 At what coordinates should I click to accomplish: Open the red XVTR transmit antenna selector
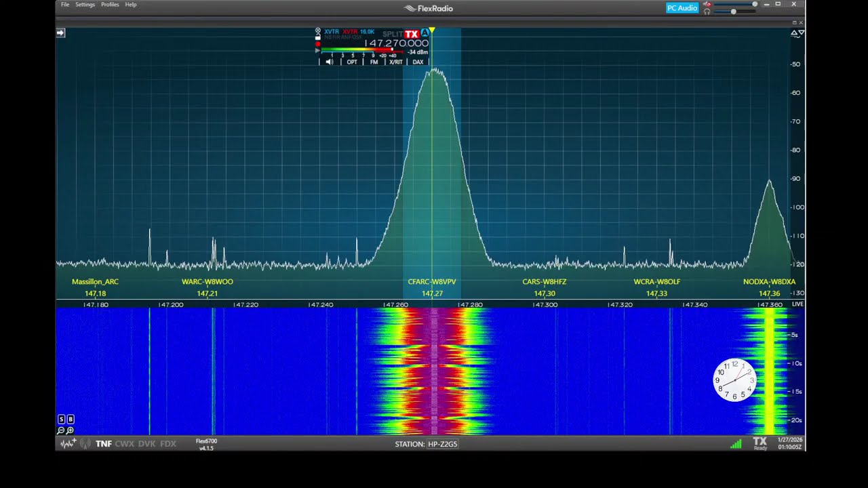350,32
